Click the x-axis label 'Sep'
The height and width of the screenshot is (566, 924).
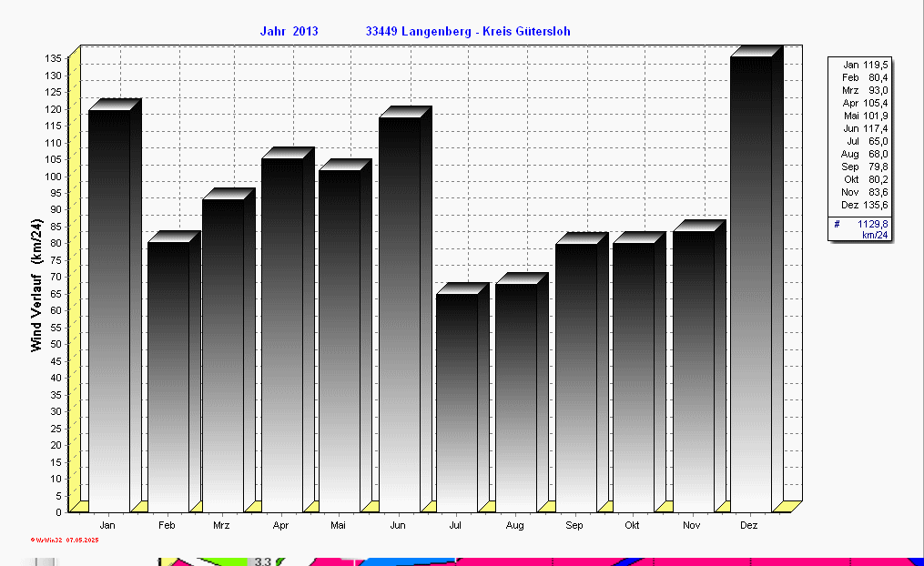tap(574, 525)
